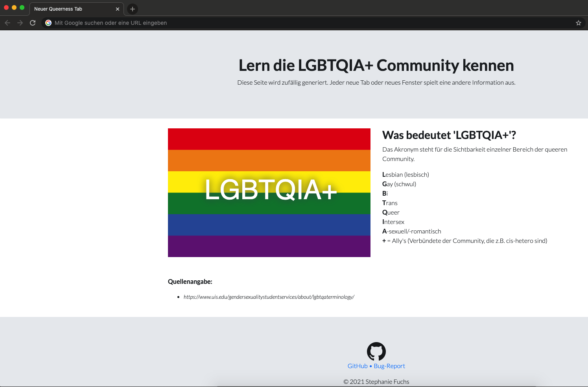
Task: Open the uis.edu source reference link
Action: pyautogui.click(x=269, y=297)
